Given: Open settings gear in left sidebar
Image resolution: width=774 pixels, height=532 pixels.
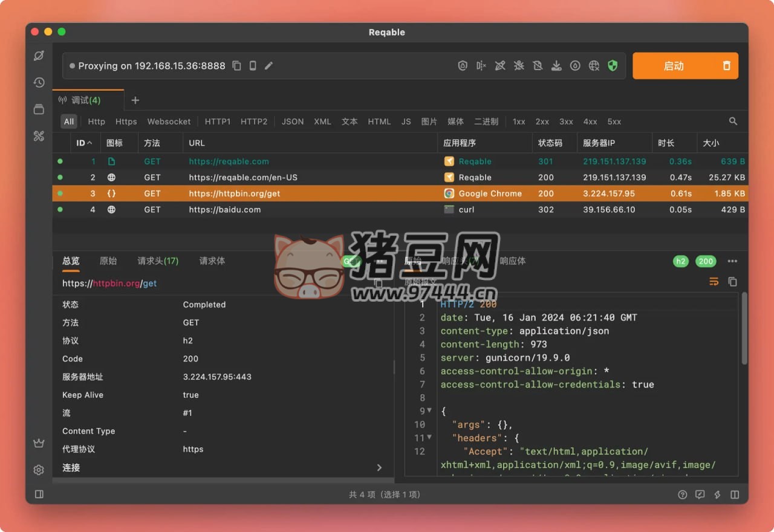Looking at the screenshot, I should (39, 470).
